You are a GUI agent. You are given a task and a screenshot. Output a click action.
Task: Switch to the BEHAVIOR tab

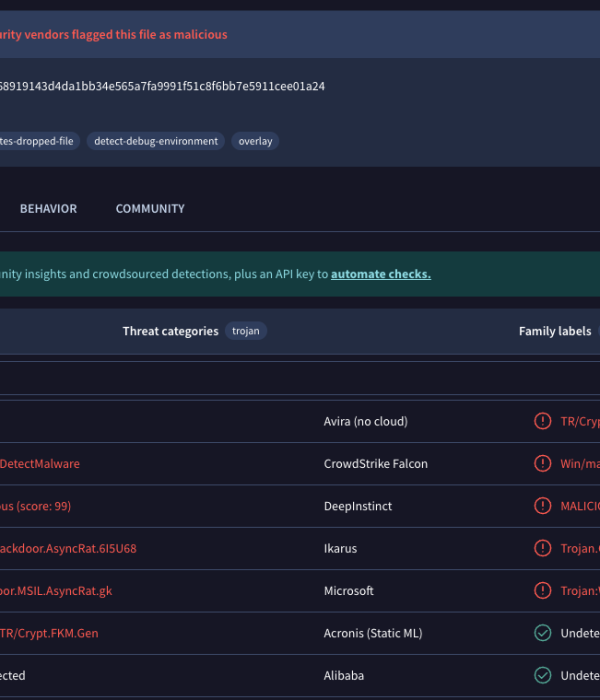pyautogui.click(x=48, y=209)
